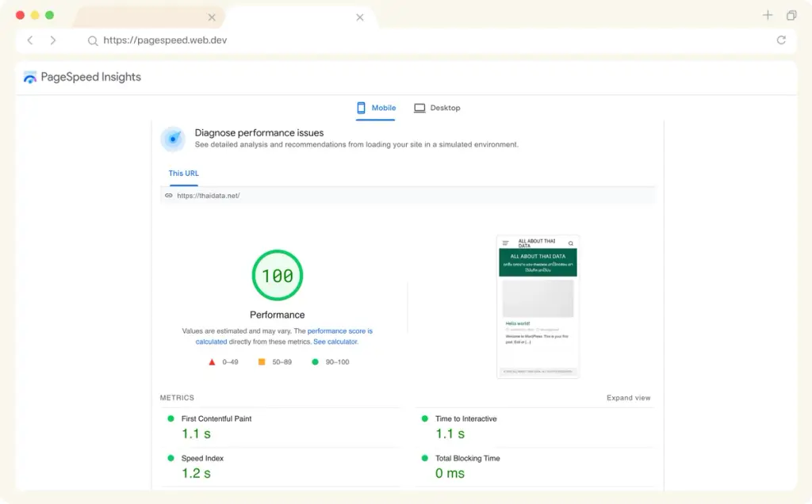
Task: Click the red triangle 0–49 legend marker
Action: 212,362
